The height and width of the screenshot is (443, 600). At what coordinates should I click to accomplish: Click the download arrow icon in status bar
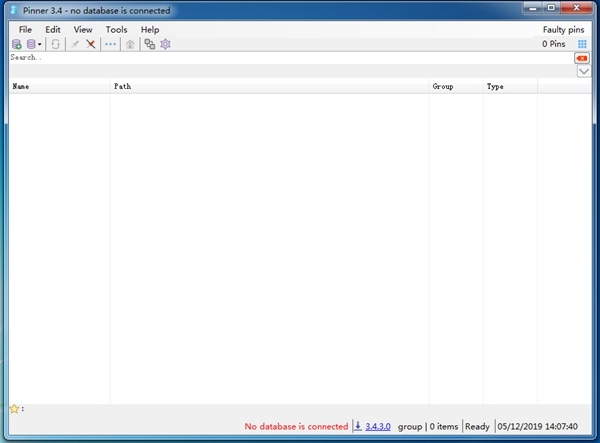(358, 426)
